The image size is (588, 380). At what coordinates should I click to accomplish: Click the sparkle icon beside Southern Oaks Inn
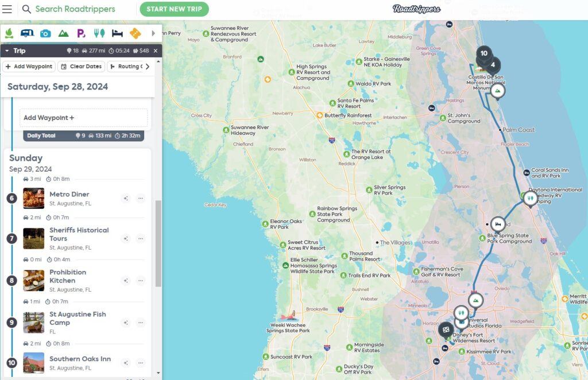pos(126,363)
